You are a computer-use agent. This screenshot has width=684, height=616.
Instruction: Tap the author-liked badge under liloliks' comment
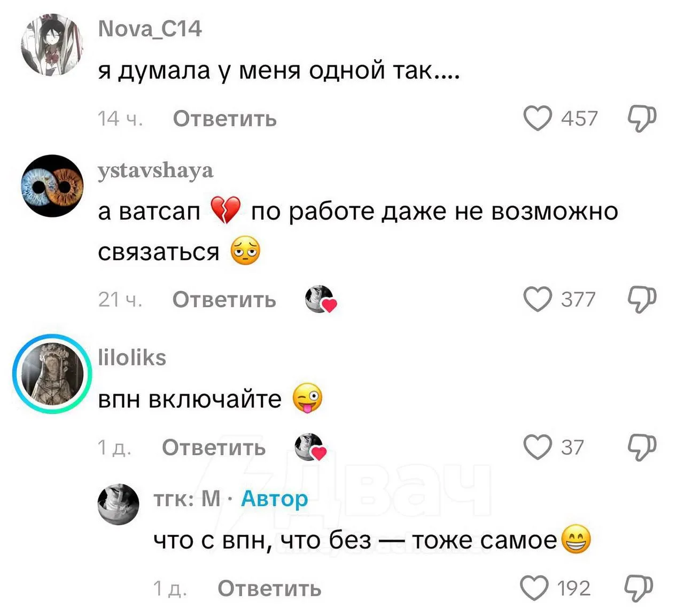pos(311,447)
